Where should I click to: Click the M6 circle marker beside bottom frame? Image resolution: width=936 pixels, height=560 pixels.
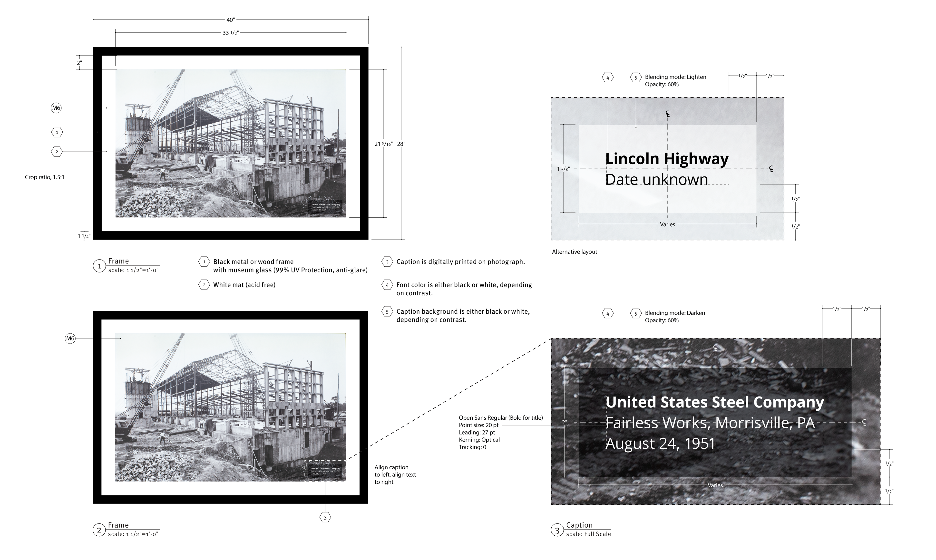70,338
